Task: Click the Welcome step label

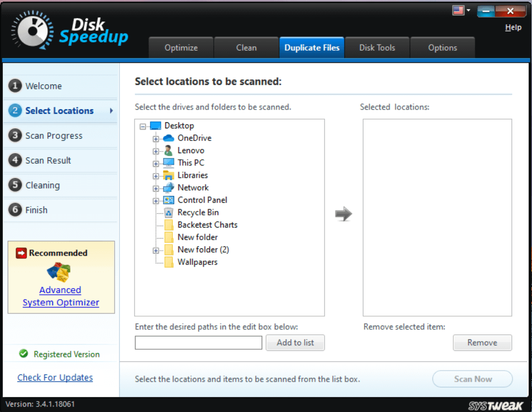Action: pyautogui.click(x=44, y=86)
